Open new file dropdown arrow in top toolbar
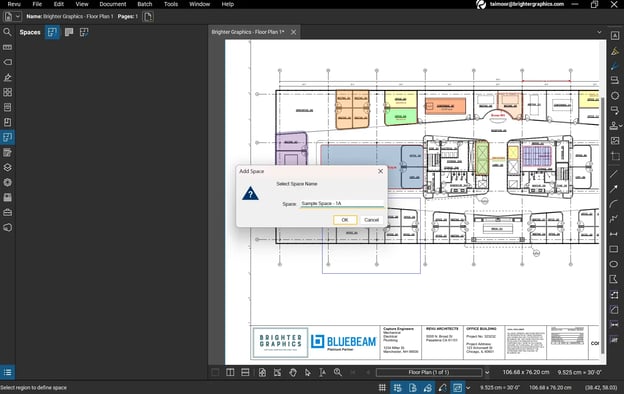The width and height of the screenshot is (624, 394). 18,17
